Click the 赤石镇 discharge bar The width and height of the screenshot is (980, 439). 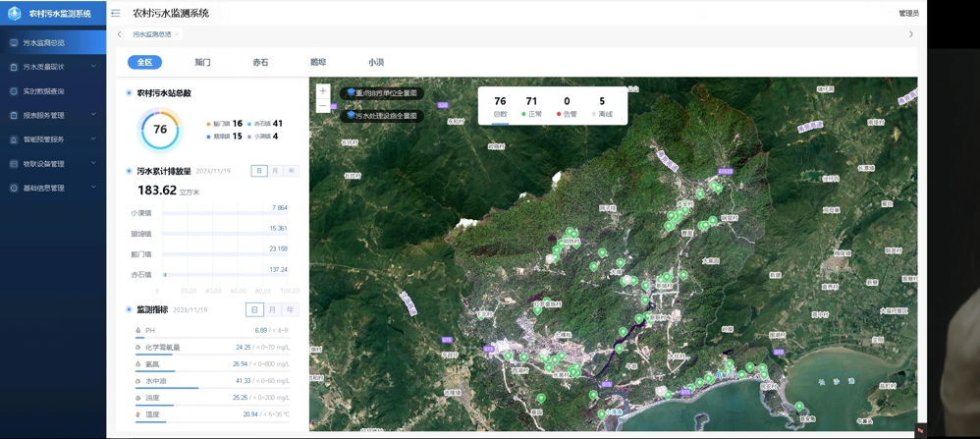click(x=226, y=275)
